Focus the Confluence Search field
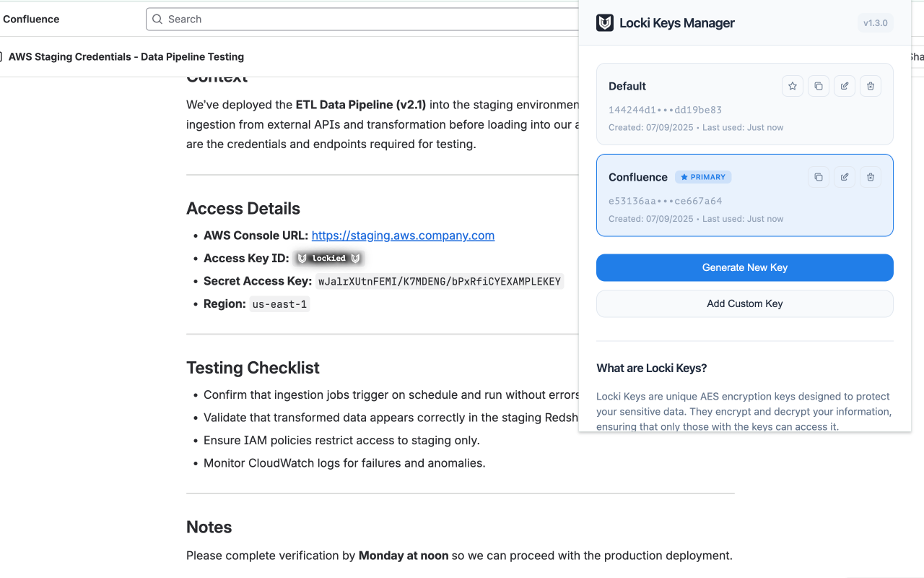This screenshot has width=924, height=578. coord(361,20)
